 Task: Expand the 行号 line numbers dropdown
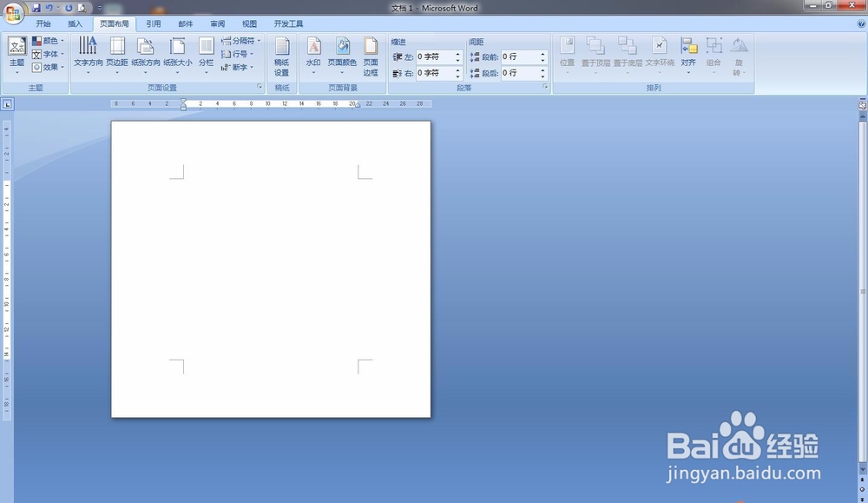(x=237, y=54)
